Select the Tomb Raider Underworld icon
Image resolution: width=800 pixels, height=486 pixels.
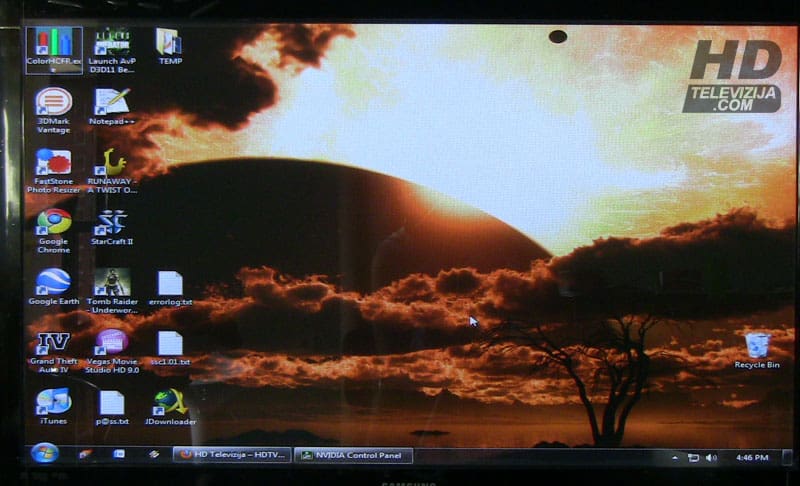[111, 282]
